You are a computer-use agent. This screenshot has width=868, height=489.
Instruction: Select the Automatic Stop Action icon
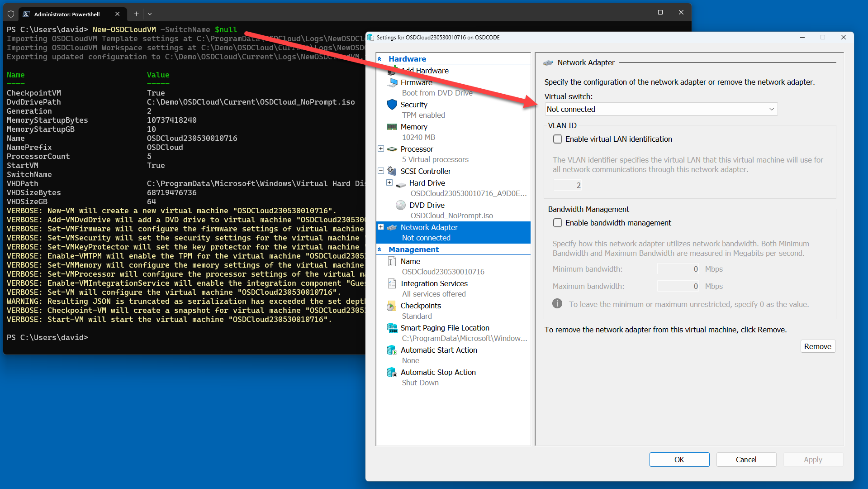click(392, 373)
